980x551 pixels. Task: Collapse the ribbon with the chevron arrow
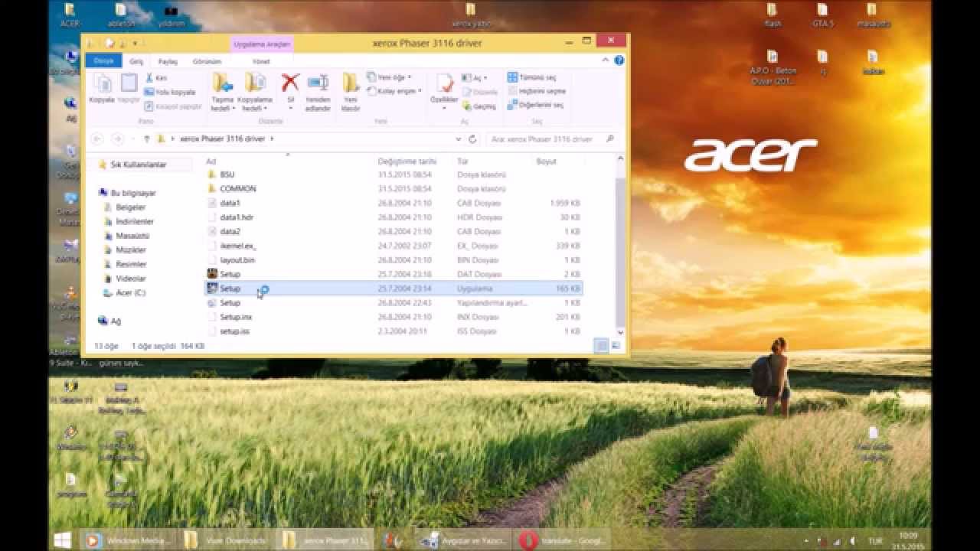pyautogui.click(x=606, y=60)
